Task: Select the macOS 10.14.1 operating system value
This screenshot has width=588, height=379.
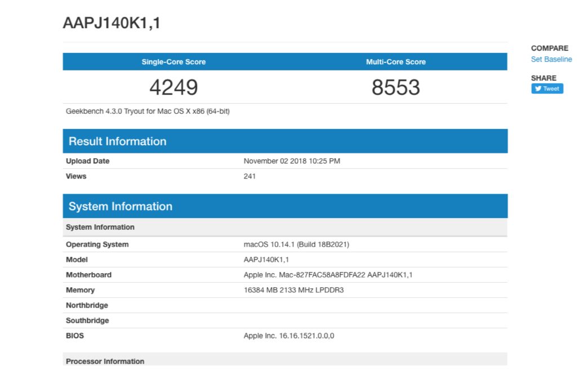Action: coord(296,244)
